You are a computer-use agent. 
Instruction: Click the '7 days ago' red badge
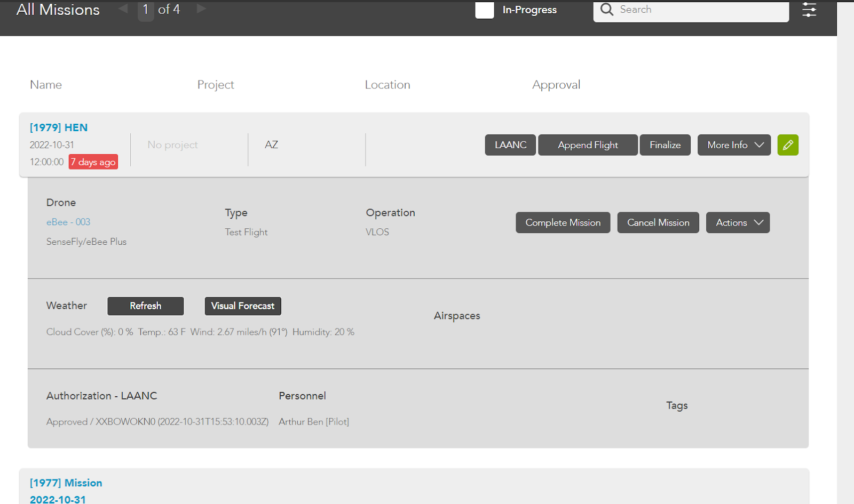(x=93, y=162)
